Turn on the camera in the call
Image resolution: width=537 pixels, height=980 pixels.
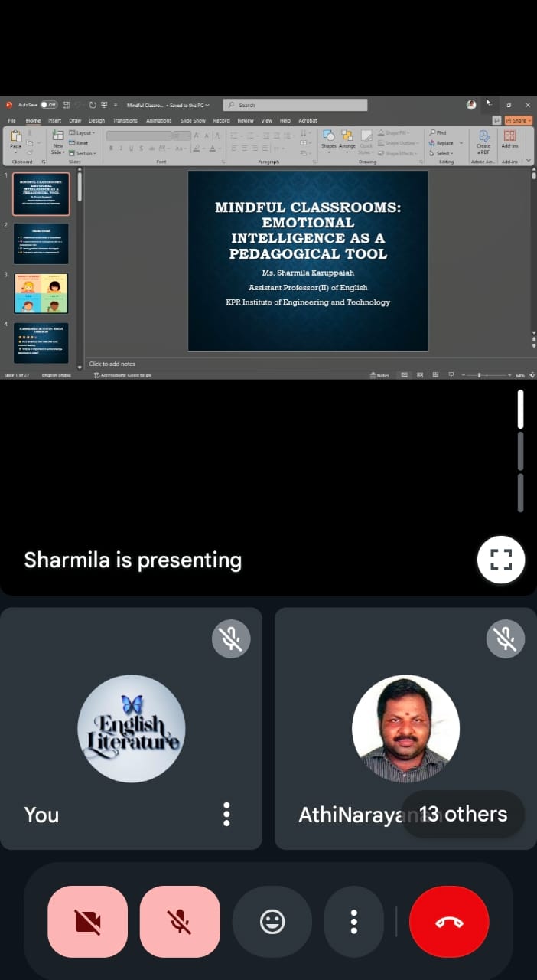[x=87, y=922]
